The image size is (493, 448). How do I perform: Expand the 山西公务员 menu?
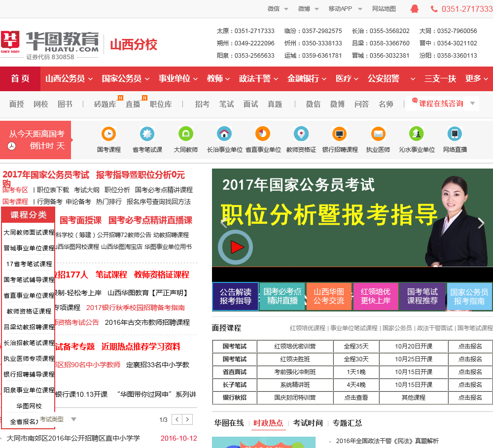[69, 78]
